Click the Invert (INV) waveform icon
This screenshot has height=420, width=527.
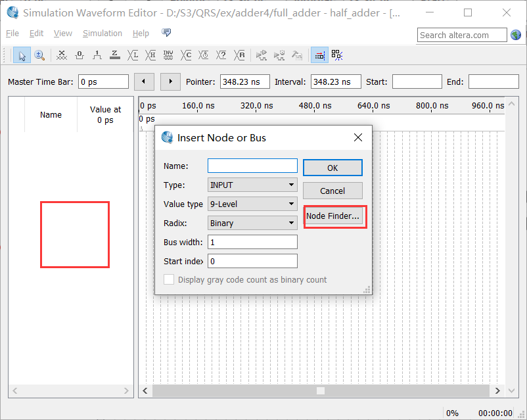(168, 55)
